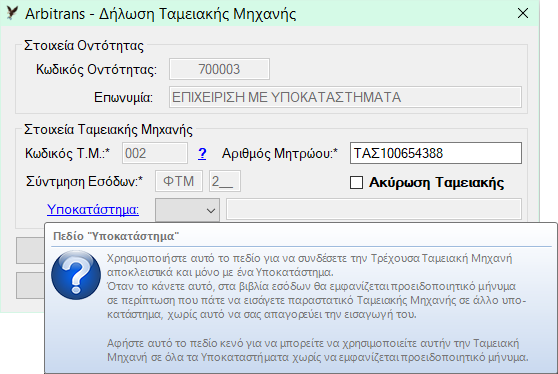Click the Σύντμηση Εσόδων:* label
This screenshot has width=558, height=374.
[84, 181]
